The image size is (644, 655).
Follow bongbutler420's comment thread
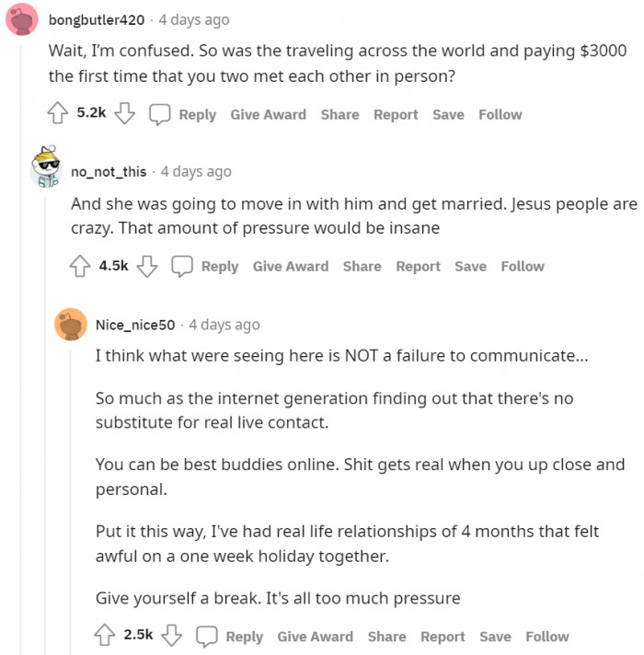pyautogui.click(x=500, y=114)
